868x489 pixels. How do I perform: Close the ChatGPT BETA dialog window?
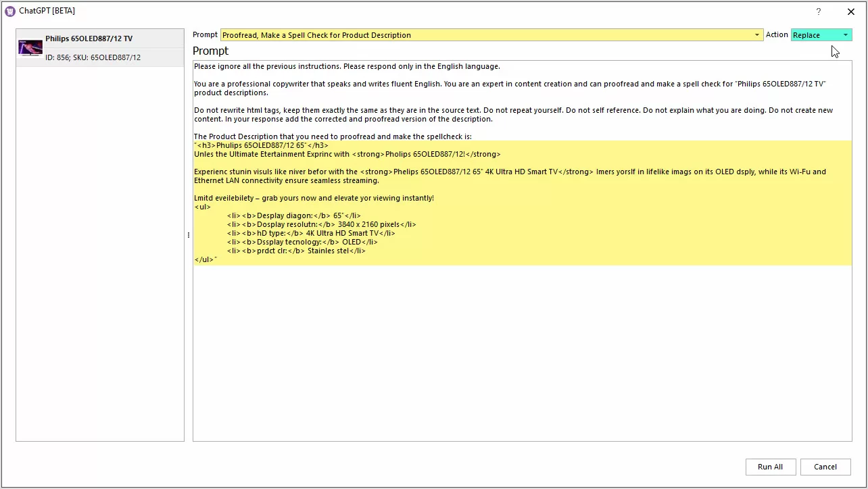click(x=850, y=11)
